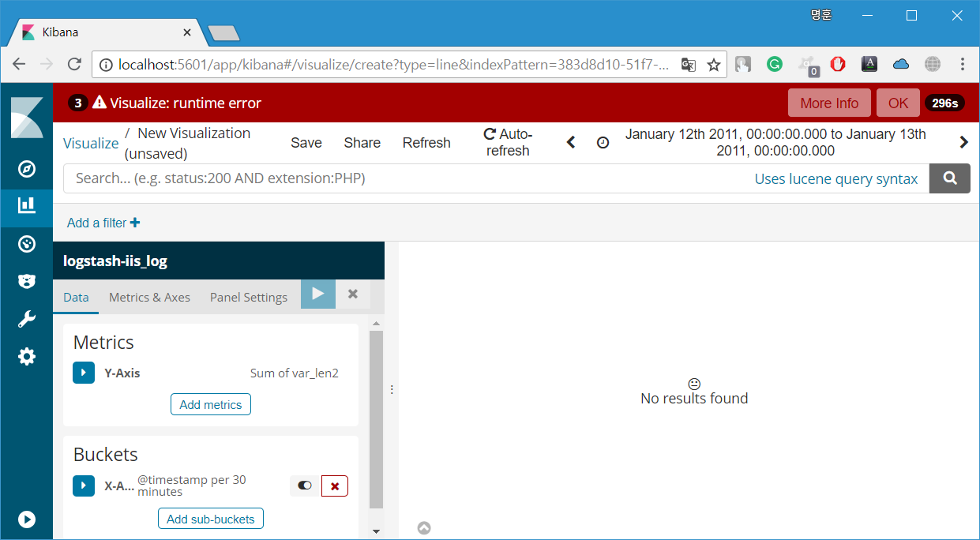Viewport: 980px width, 540px height.
Task: Discard changes using the X icon
Action: pyautogui.click(x=352, y=293)
